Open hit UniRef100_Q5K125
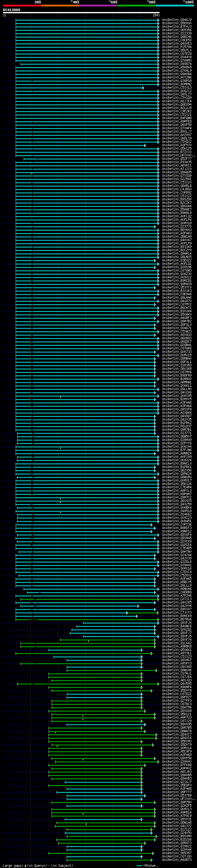This screenshot has height=868, width=197. point(177,149)
